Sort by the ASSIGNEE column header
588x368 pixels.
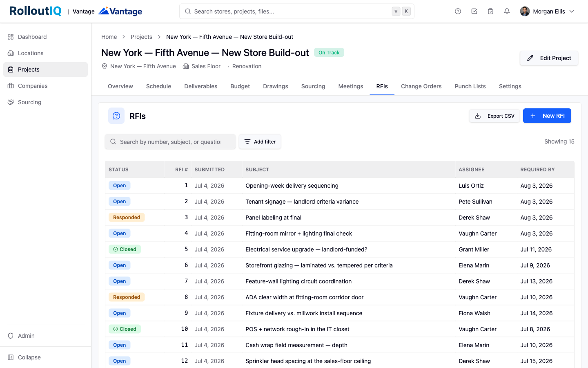(x=472, y=169)
